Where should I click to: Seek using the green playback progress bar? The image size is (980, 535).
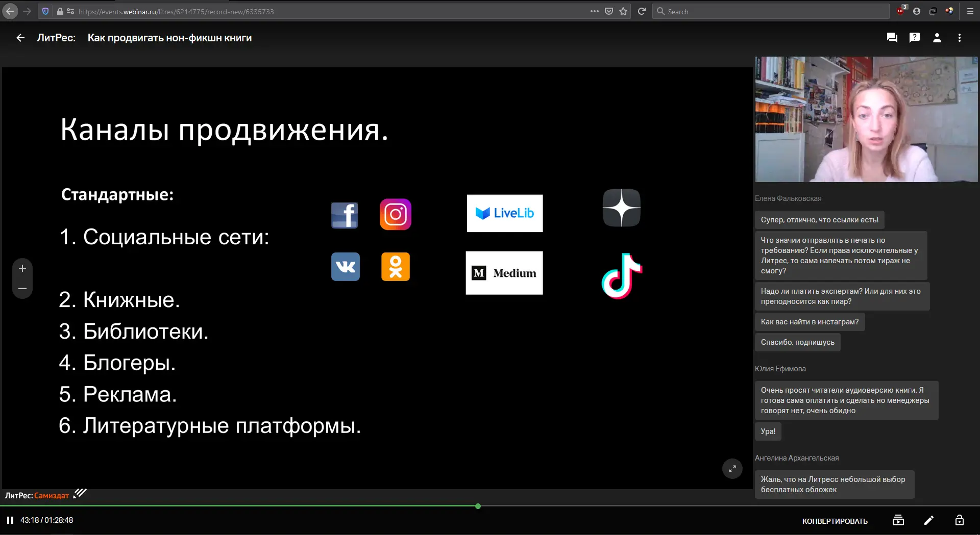click(478, 506)
